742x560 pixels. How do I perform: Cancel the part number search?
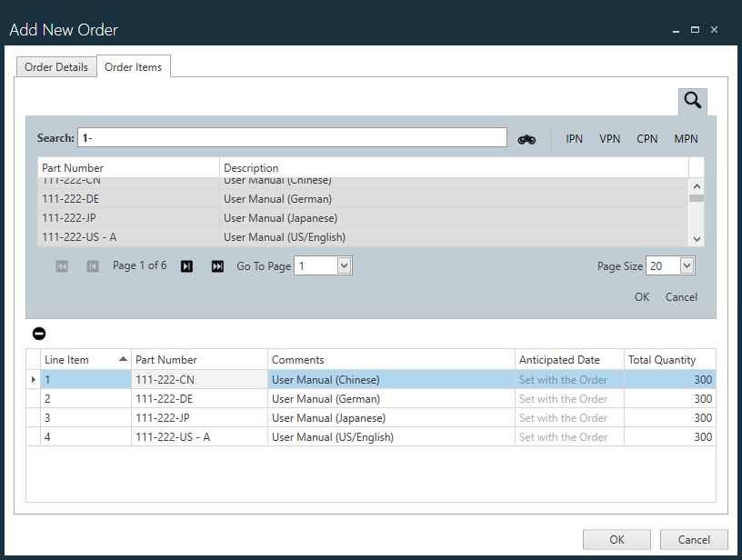681,296
